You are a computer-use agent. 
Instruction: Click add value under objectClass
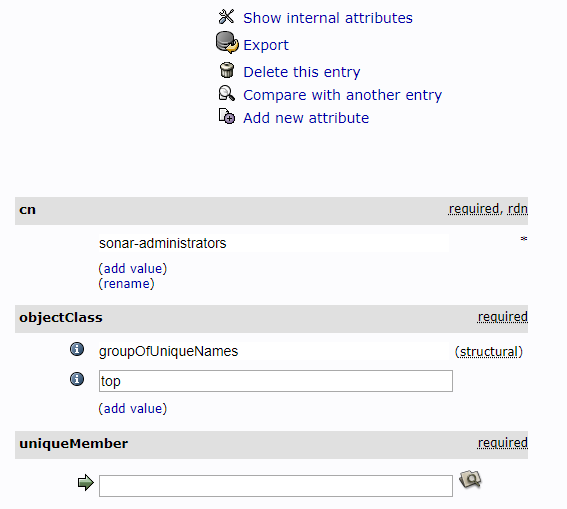pyautogui.click(x=133, y=409)
